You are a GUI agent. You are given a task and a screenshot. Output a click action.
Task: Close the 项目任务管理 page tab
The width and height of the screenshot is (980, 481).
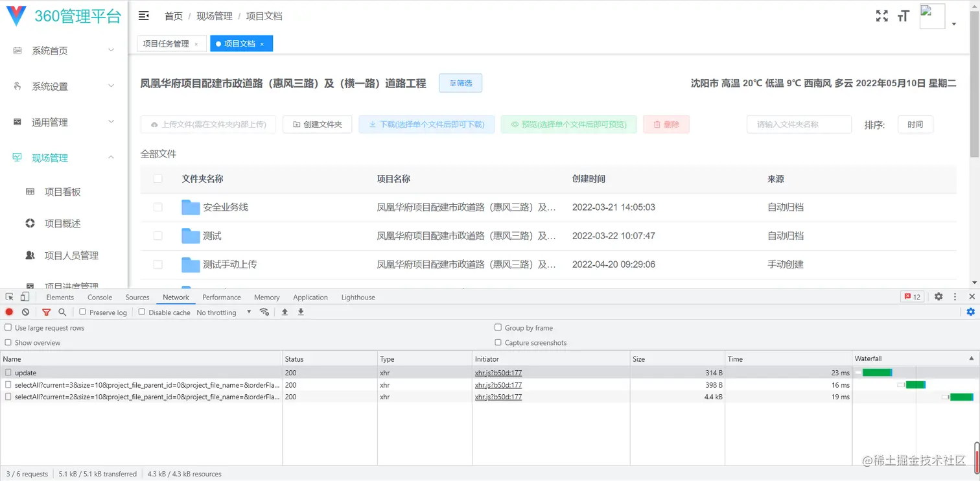pyautogui.click(x=196, y=44)
